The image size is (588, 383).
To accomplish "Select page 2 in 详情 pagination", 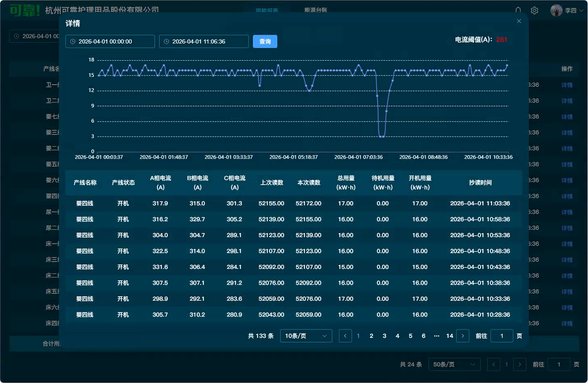I will click(371, 336).
